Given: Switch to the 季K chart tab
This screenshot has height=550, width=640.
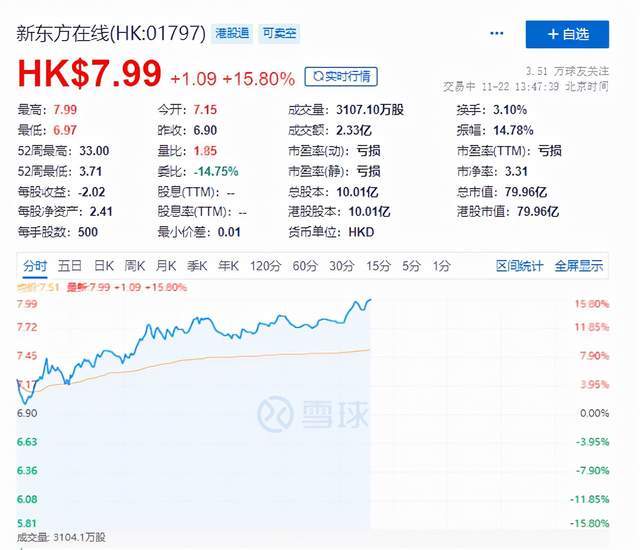Looking at the screenshot, I should pos(197,266).
